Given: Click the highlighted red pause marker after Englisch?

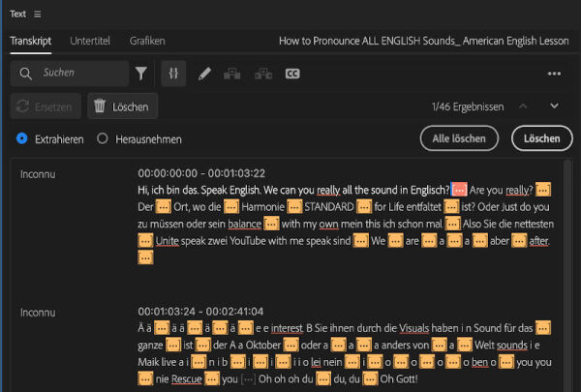Looking at the screenshot, I should pyautogui.click(x=459, y=190).
